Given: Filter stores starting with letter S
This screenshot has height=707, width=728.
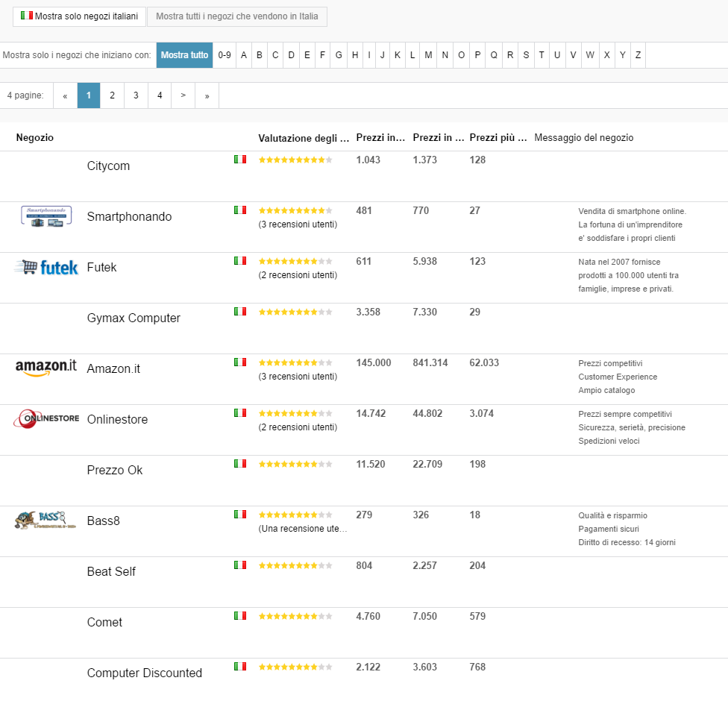Looking at the screenshot, I should tap(526, 54).
